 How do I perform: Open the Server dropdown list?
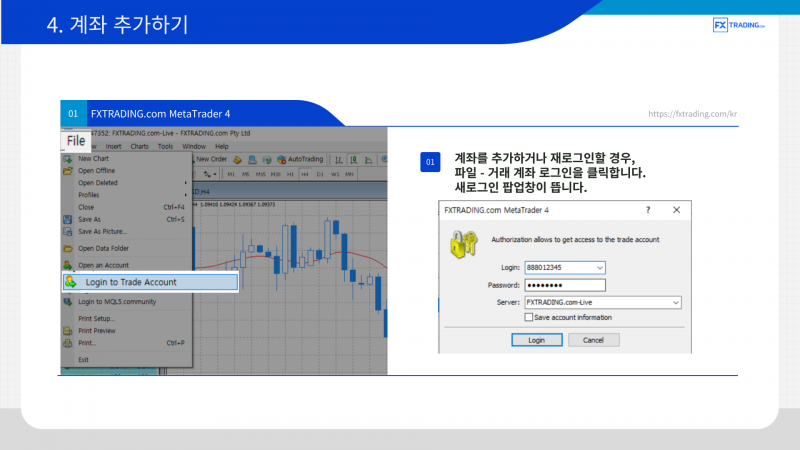pyautogui.click(x=603, y=303)
